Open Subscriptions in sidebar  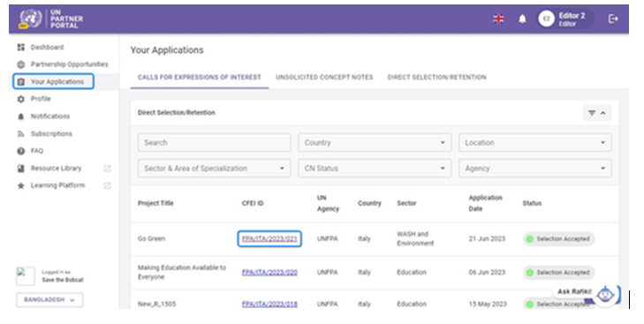[x=51, y=134]
